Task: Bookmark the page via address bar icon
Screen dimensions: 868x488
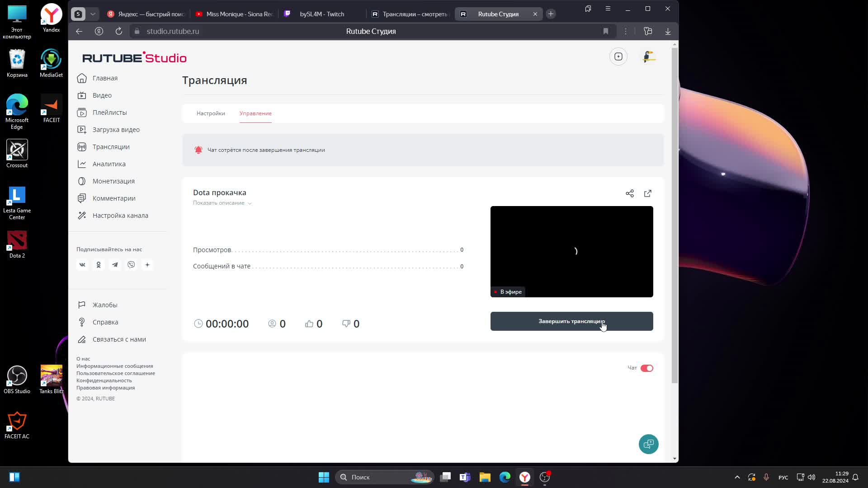Action: (x=605, y=31)
